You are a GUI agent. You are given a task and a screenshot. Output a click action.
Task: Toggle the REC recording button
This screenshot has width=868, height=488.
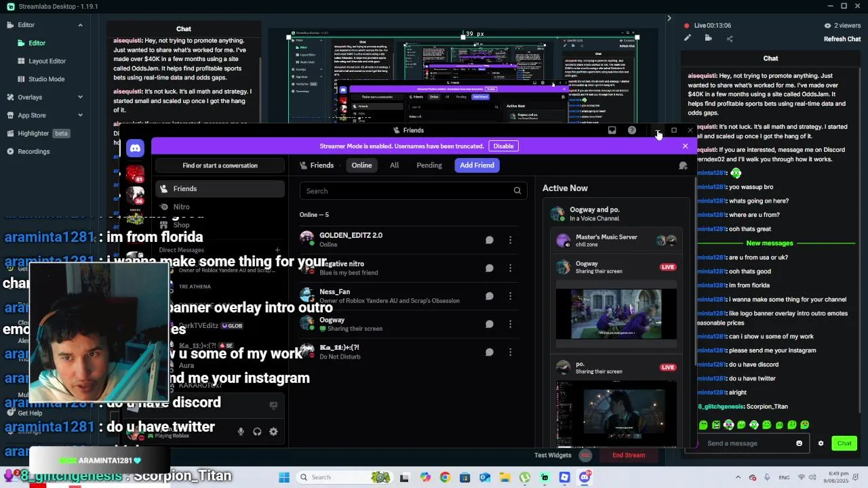tap(585, 455)
